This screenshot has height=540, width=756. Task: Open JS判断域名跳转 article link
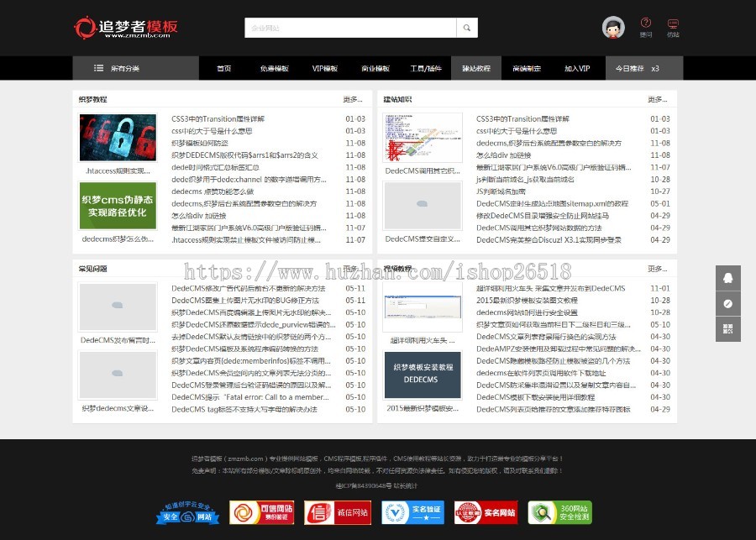tap(501, 191)
